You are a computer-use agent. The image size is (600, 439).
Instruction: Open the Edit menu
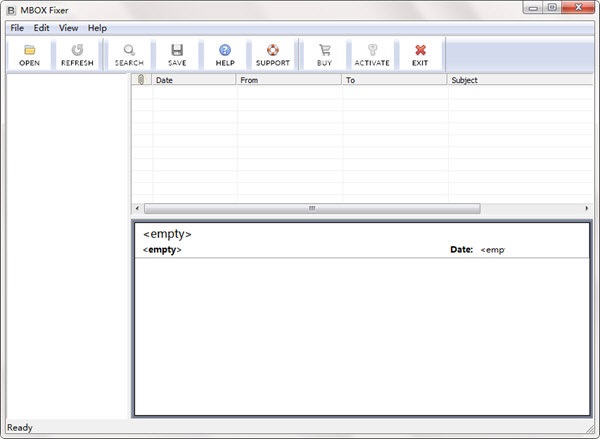pyautogui.click(x=41, y=28)
